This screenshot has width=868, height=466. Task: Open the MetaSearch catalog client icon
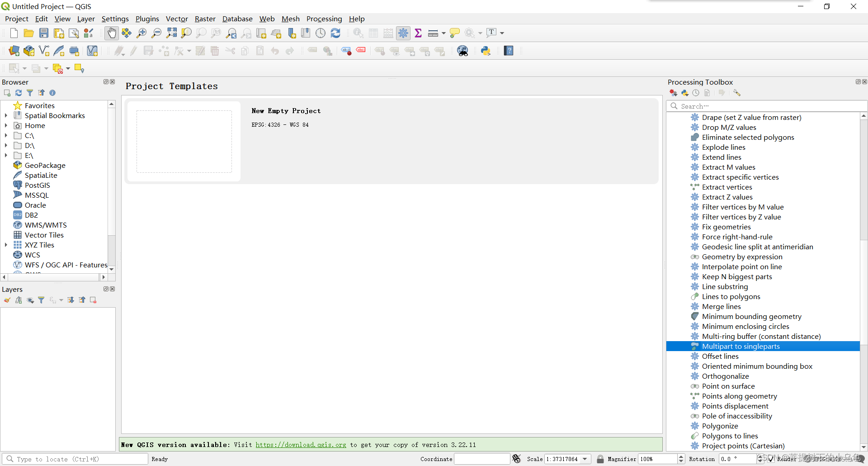tap(462, 51)
